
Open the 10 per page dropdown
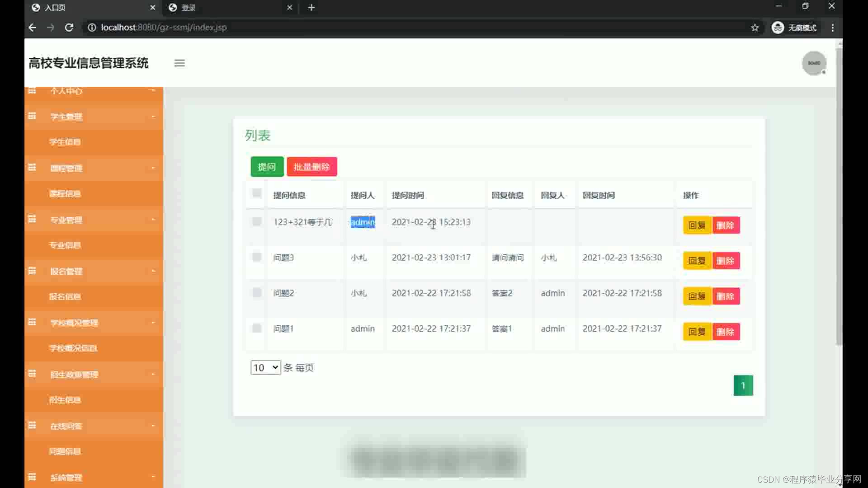(265, 367)
